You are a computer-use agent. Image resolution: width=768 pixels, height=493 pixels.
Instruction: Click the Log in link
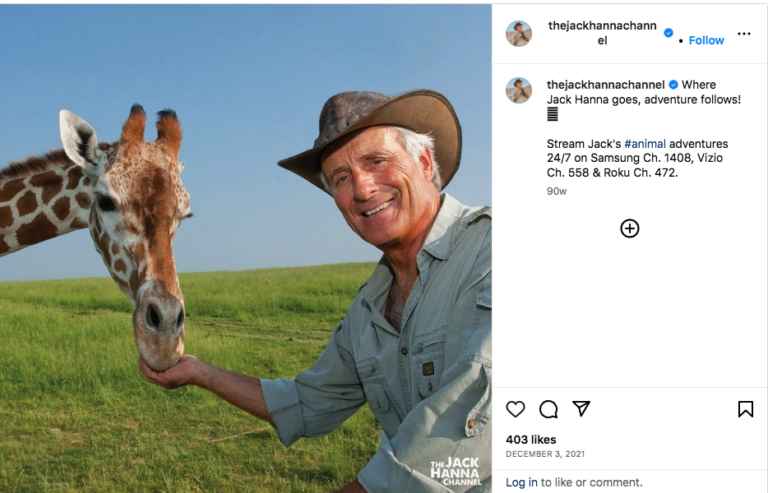click(521, 482)
